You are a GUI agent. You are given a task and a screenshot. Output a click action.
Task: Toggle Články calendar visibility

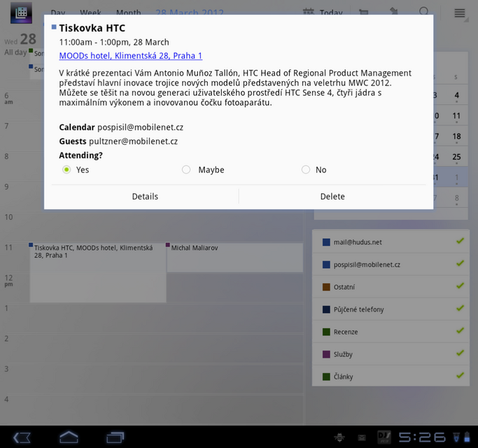point(391,377)
